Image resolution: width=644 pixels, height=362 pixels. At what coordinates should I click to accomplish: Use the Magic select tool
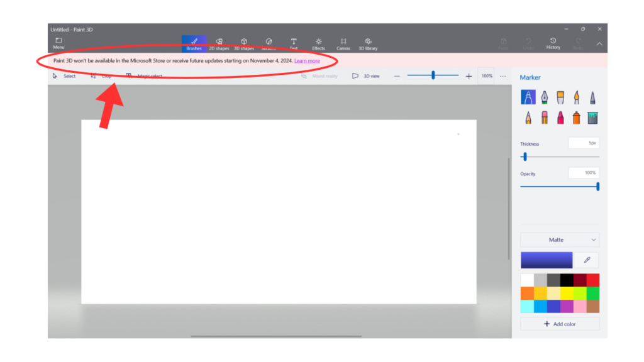coord(144,76)
